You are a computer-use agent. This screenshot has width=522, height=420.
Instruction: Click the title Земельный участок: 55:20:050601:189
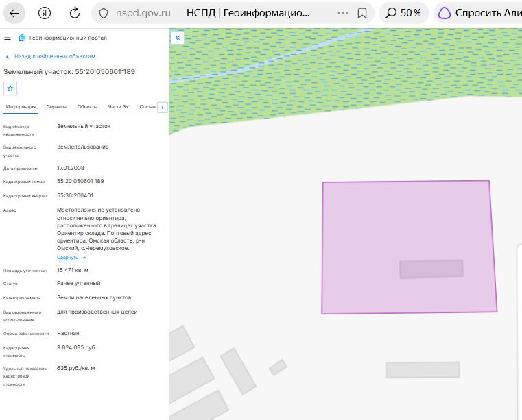(69, 72)
